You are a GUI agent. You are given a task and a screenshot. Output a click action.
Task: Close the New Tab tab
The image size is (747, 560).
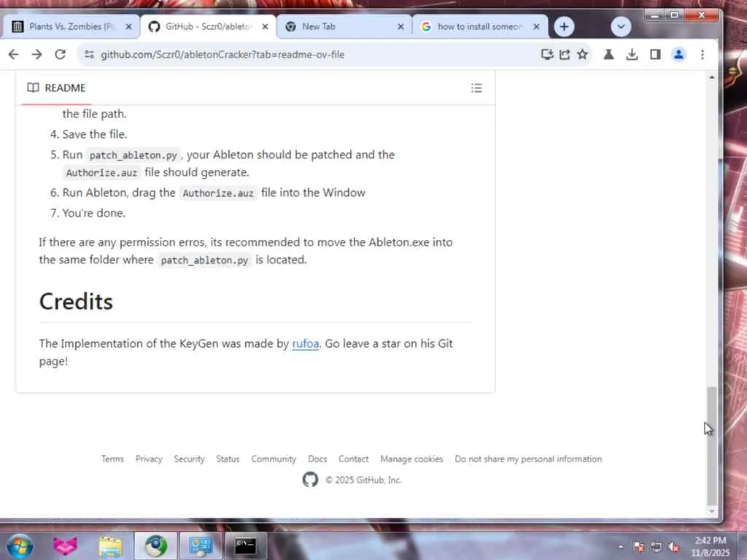pyautogui.click(x=400, y=27)
